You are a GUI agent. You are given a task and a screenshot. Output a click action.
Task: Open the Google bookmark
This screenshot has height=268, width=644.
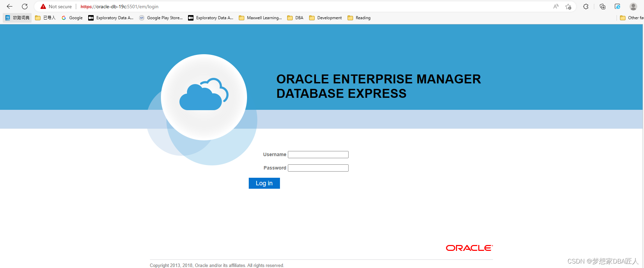[x=72, y=18]
